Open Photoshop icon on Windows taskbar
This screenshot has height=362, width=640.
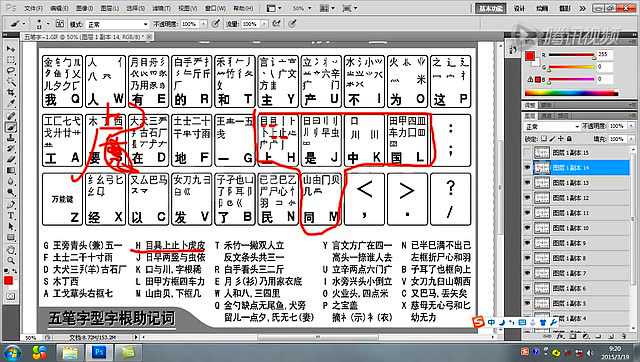click(99, 352)
